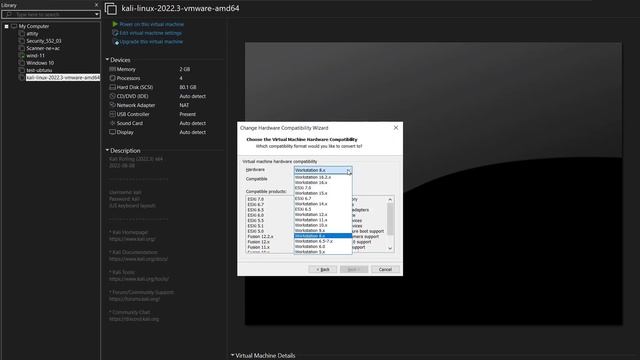Click the Back button in the wizard
The width and height of the screenshot is (640, 360).
pos(322,269)
